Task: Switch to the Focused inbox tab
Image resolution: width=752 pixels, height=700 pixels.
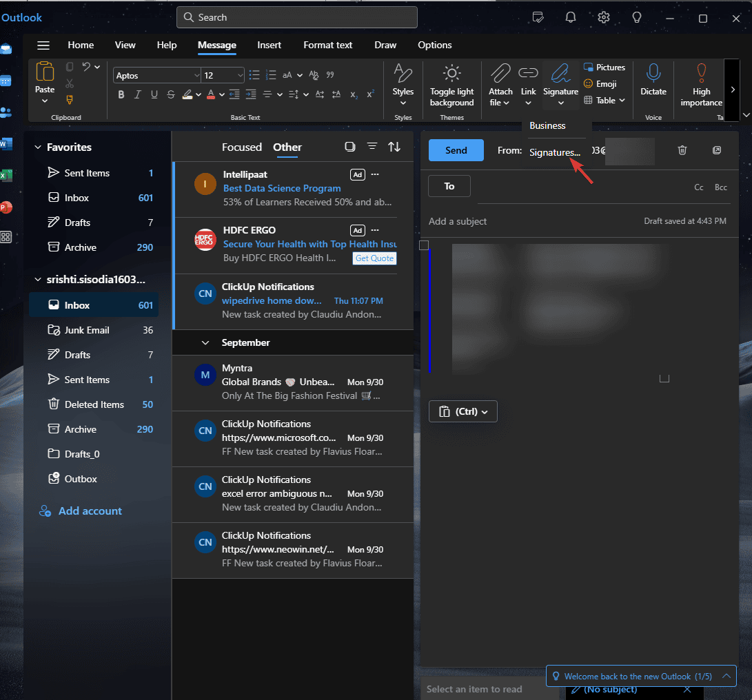Action: point(242,147)
